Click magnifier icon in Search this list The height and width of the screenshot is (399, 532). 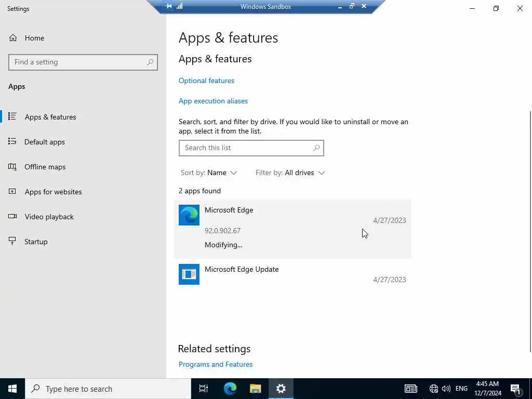316,148
